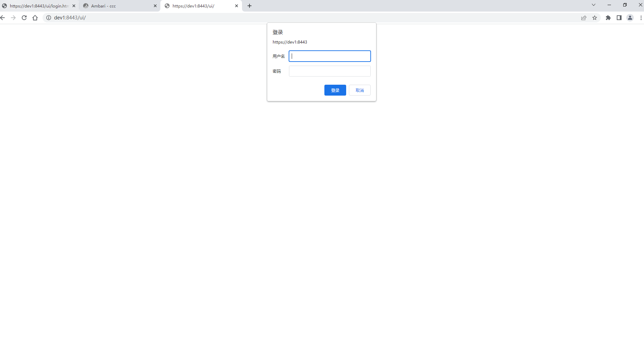Open site information icon in address bar

click(x=49, y=18)
